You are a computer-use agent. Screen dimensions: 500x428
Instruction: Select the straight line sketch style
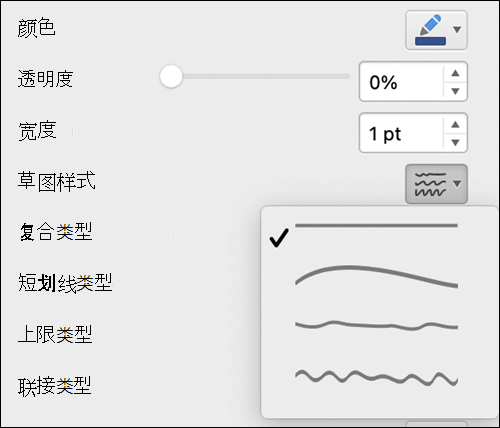[376, 226]
